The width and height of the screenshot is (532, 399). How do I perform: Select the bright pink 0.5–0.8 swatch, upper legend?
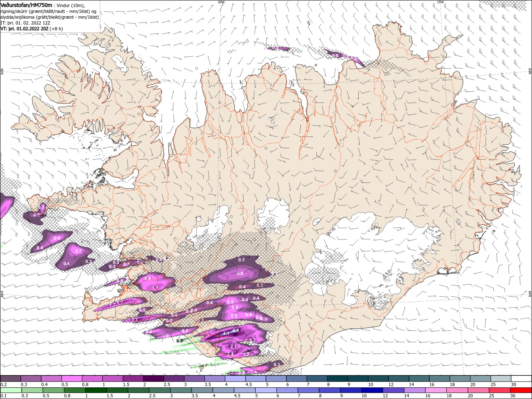click(x=71, y=379)
